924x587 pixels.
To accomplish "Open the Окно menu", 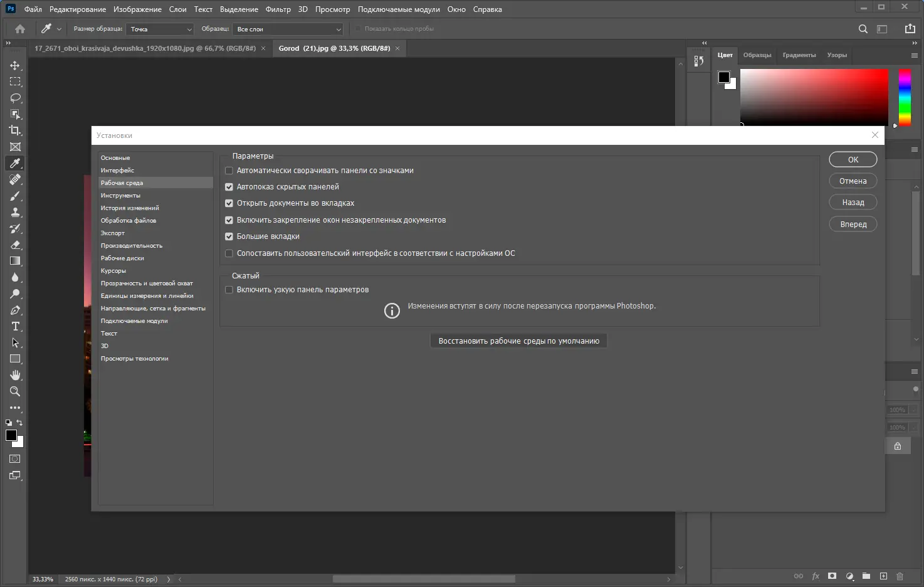I will pyautogui.click(x=456, y=9).
